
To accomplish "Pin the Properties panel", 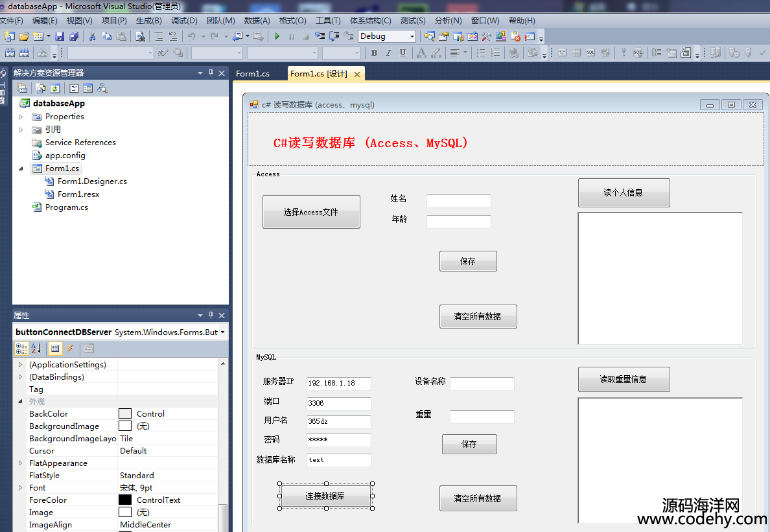I will click(211, 315).
